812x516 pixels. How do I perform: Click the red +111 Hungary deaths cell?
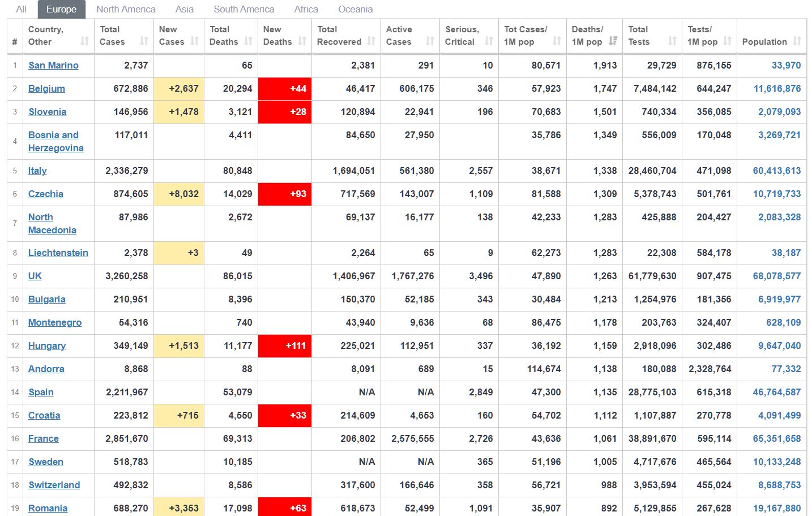pos(285,346)
